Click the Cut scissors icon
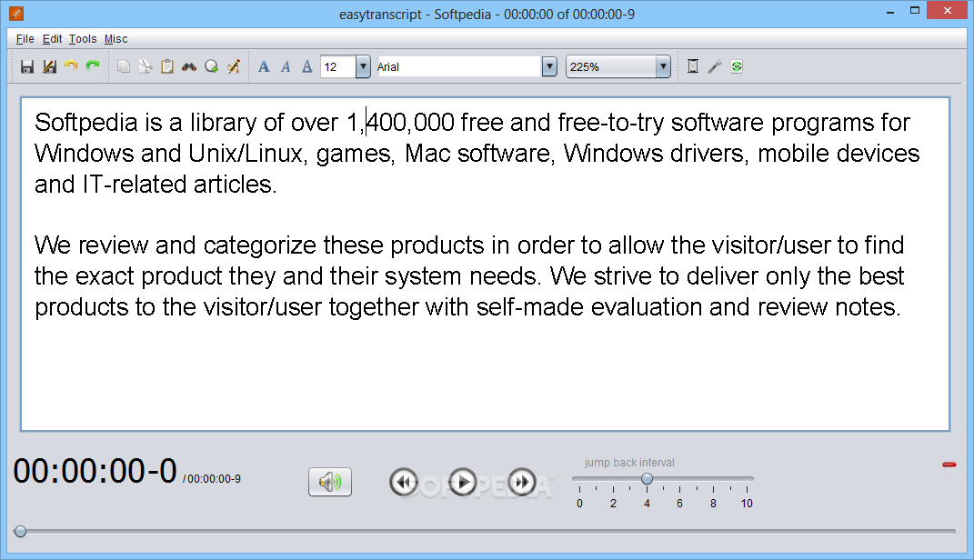 (146, 66)
